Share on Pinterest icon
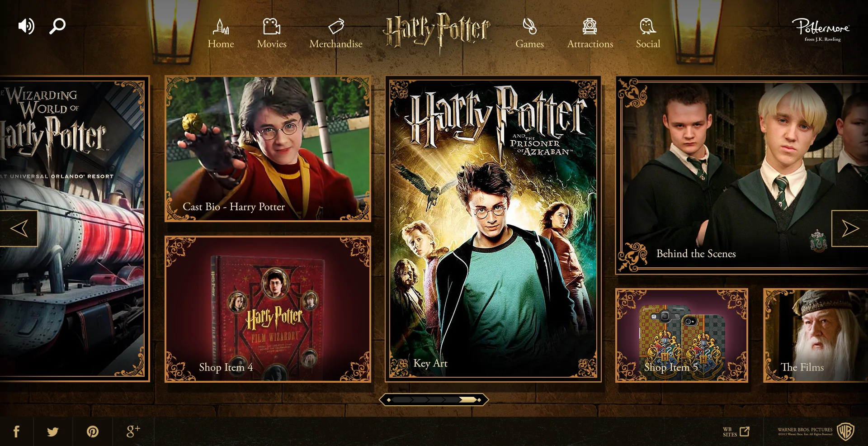 tap(93, 432)
